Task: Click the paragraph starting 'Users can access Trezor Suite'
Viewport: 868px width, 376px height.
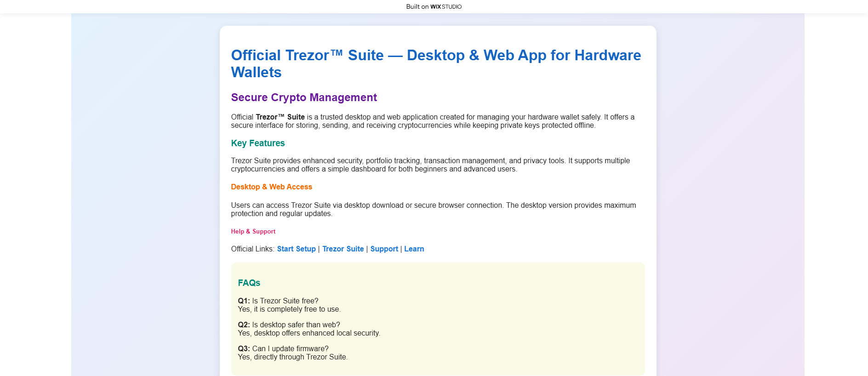Action: tap(434, 210)
